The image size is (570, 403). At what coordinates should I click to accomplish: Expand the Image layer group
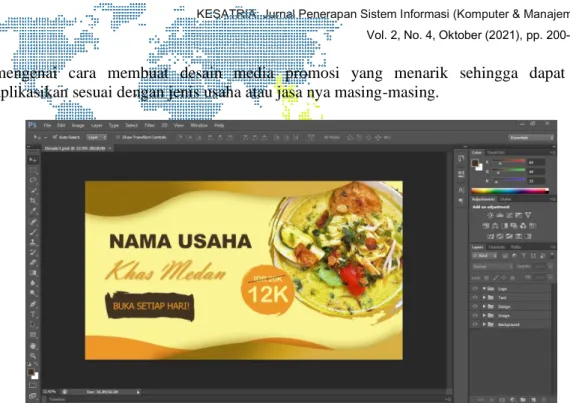(484, 315)
